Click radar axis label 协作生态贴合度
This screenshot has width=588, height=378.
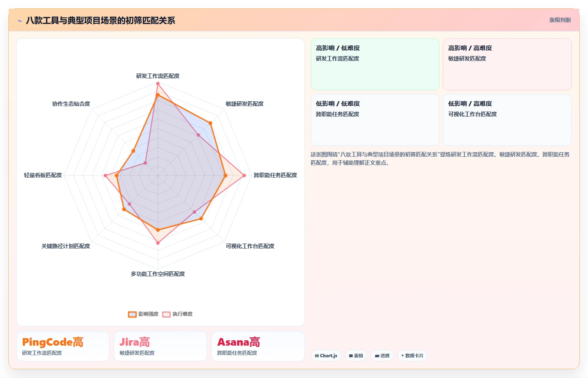[71, 104]
